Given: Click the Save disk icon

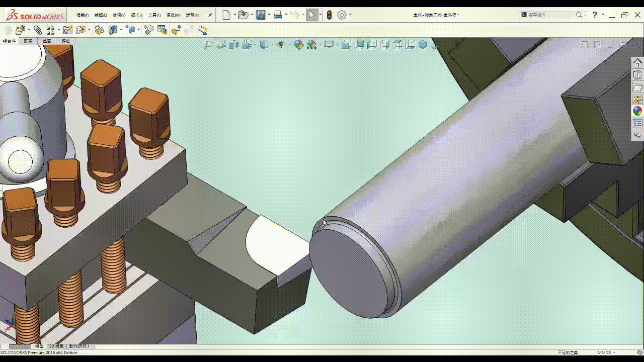Looking at the screenshot, I should pos(260,15).
